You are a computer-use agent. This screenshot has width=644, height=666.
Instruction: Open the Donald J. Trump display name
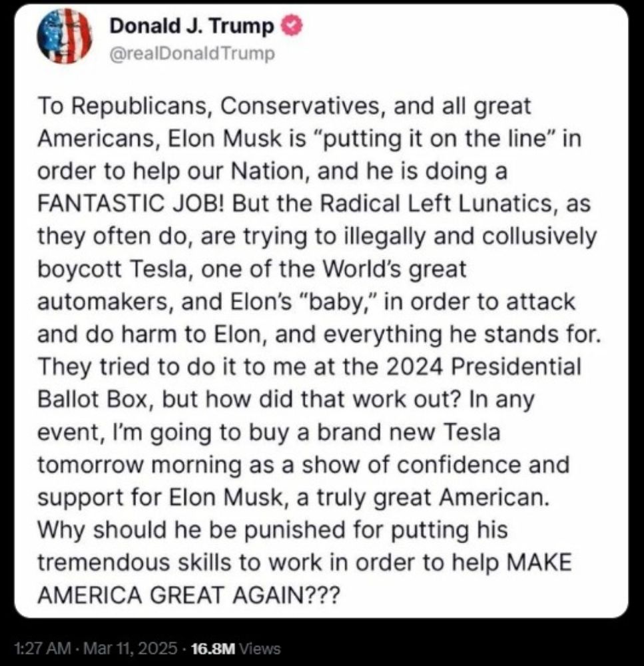click(x=192, y=26)
